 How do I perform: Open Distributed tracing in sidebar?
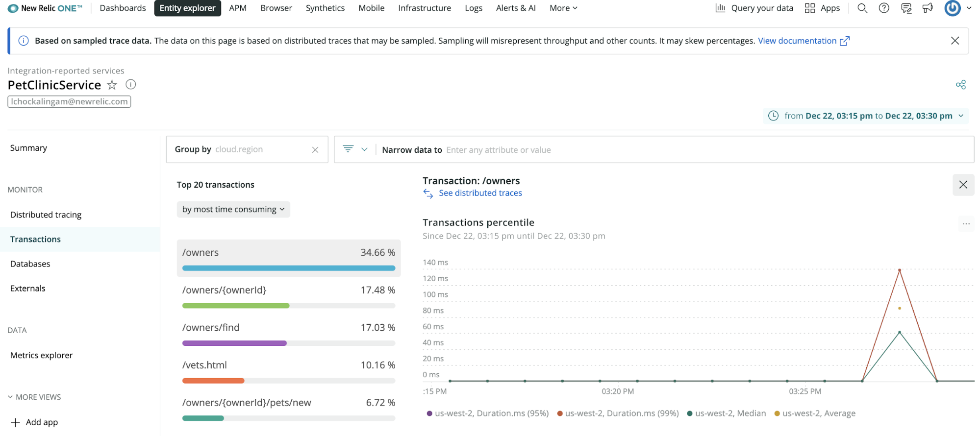(46, 215)
